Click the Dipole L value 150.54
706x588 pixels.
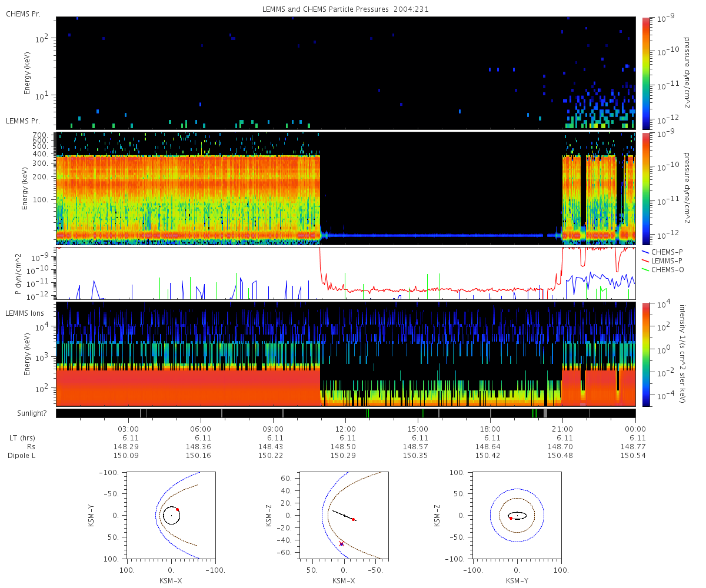(632, 455)
